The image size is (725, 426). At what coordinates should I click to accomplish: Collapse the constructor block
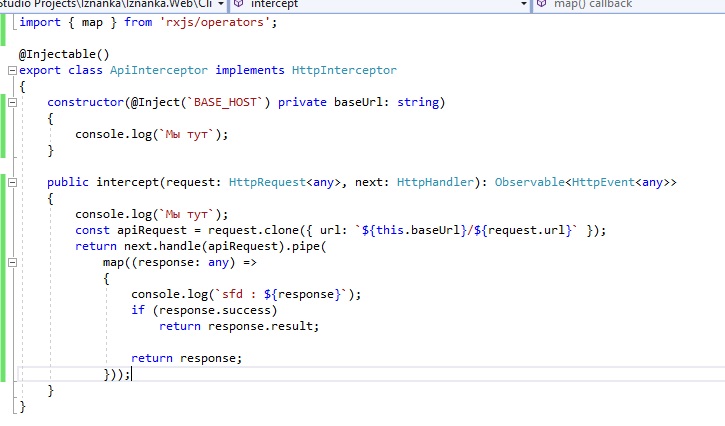[x=12, y=102]
